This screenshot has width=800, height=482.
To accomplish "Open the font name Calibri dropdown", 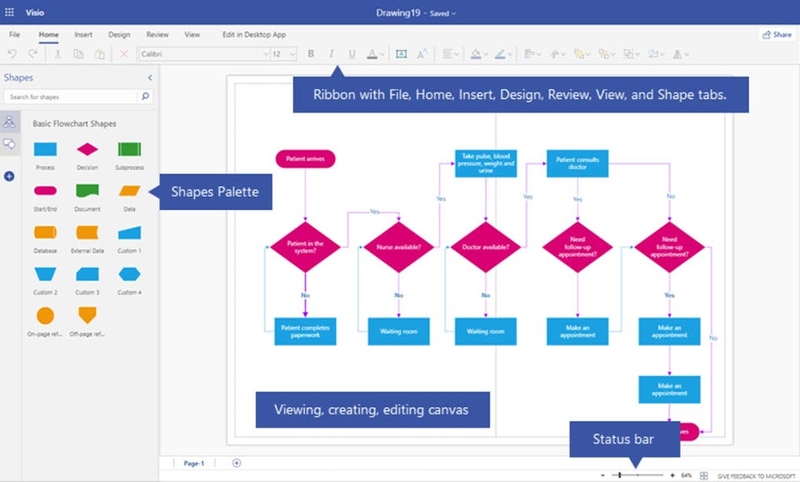I will [x=204, y=54].
